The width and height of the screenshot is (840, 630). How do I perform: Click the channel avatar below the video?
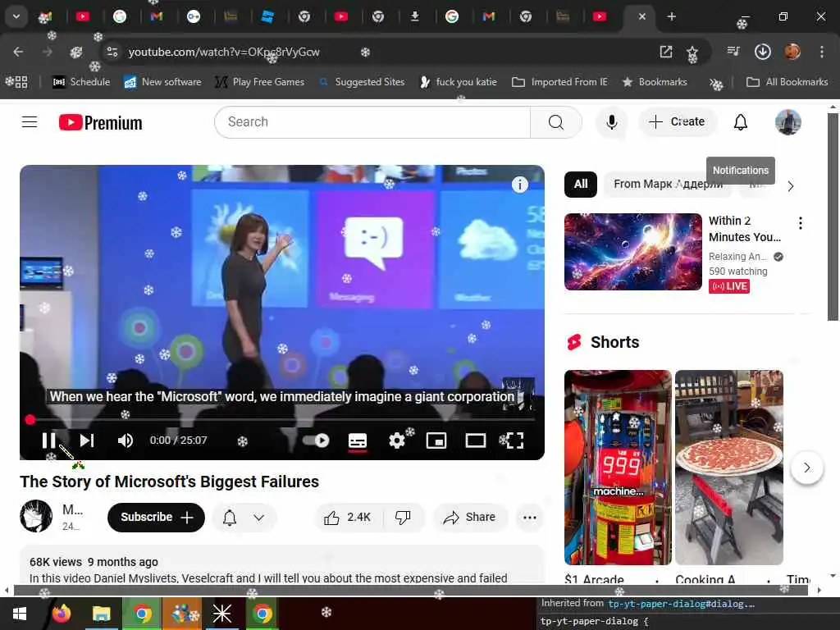click(x=36, y=516)
